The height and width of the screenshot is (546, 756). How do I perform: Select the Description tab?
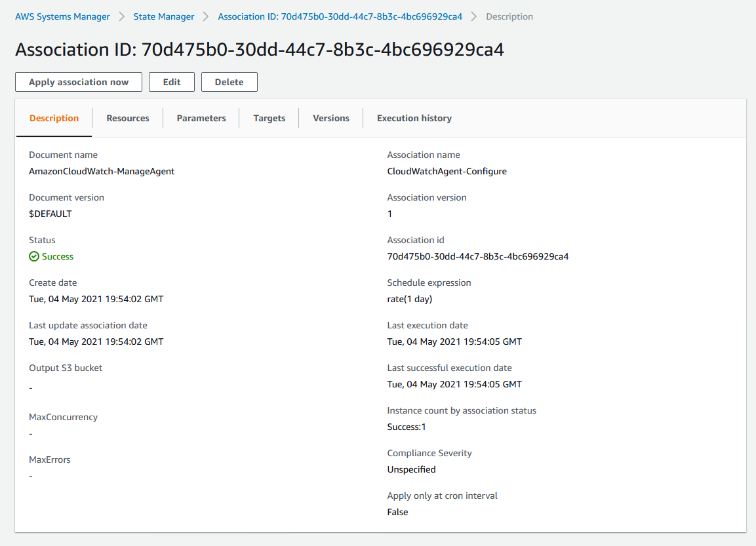coord(54,118)
